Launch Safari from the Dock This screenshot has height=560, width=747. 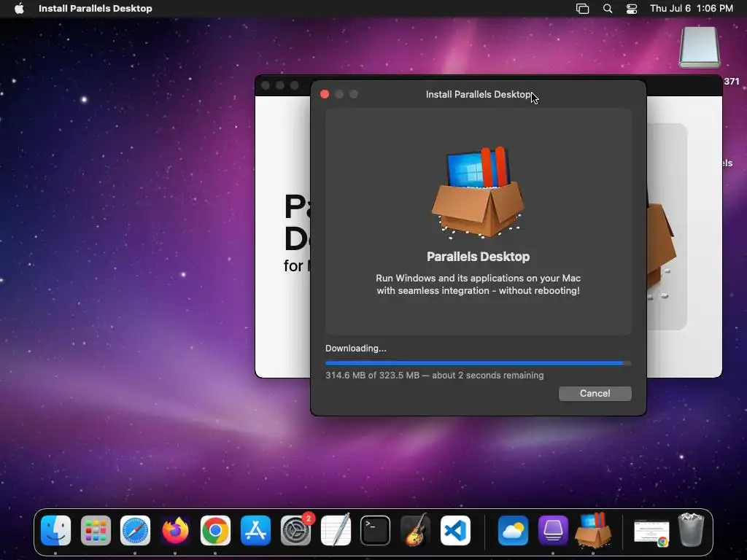[135, 530]
